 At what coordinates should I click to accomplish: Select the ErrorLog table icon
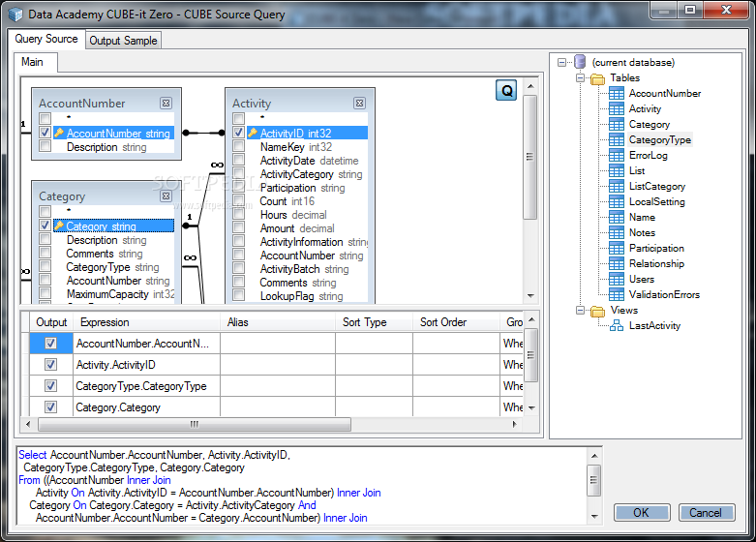point(617,155)
